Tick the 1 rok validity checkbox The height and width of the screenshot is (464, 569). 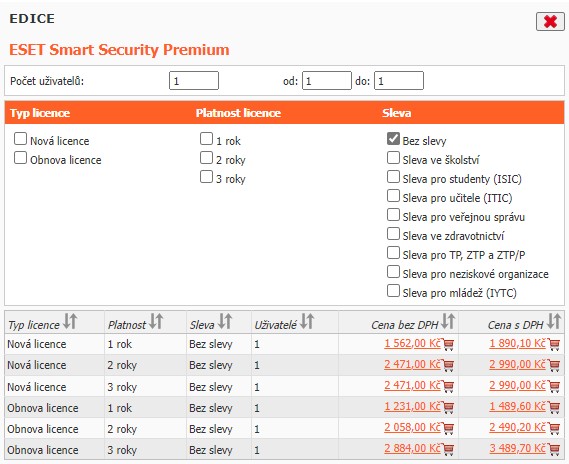(206, 139)
